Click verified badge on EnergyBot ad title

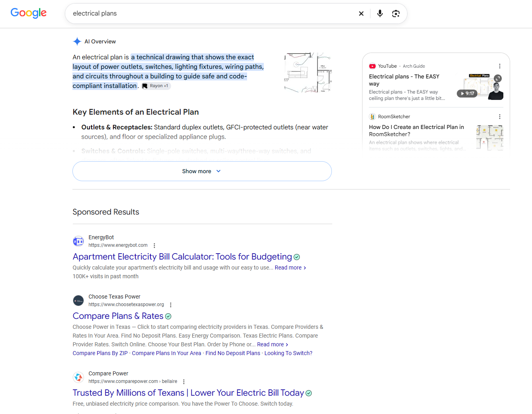pyautogui.click(x=297, y=257)
